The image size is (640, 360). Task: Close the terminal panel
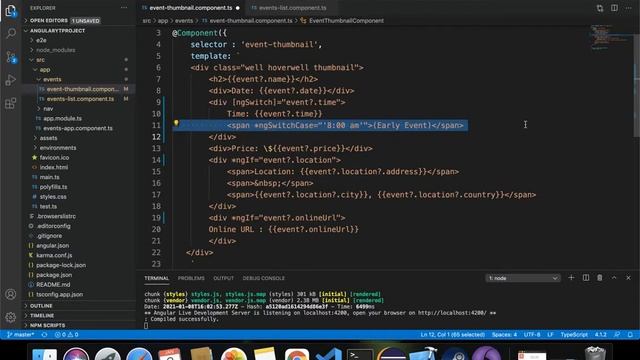coord(628,278)
